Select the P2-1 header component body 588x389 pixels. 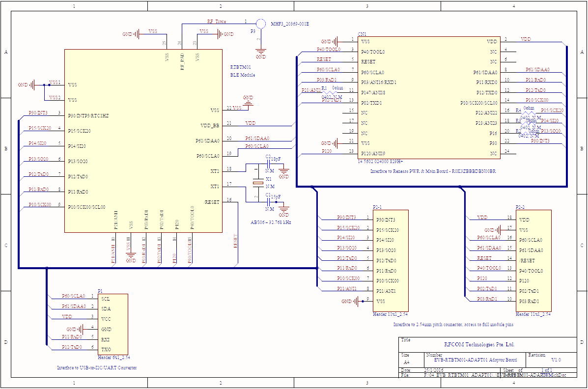[391, 261]
